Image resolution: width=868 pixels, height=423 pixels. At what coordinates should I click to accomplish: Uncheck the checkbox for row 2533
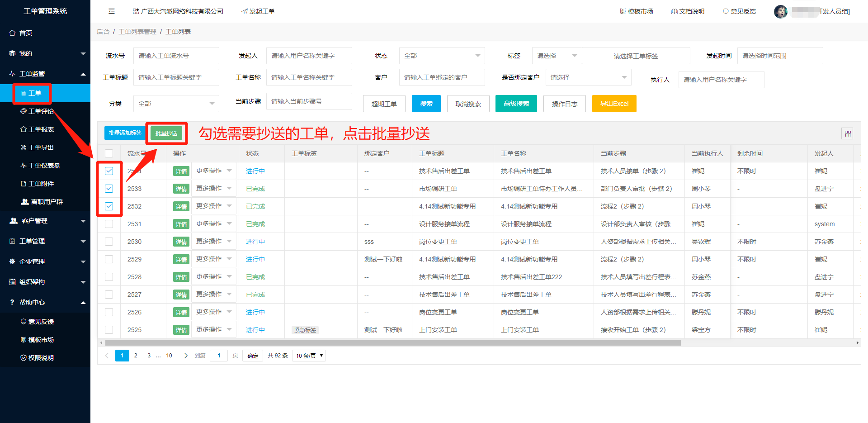point(109,189)
